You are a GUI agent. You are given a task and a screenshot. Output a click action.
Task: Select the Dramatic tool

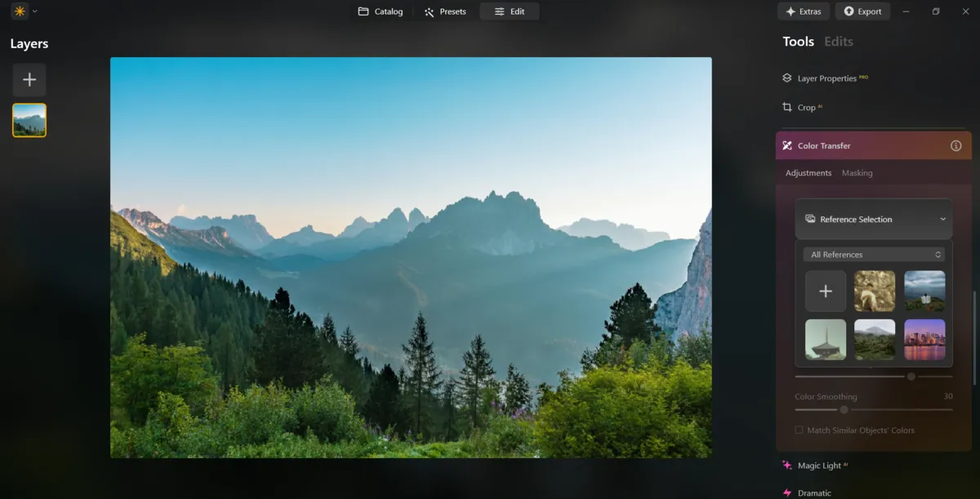[x=813, y=492]
